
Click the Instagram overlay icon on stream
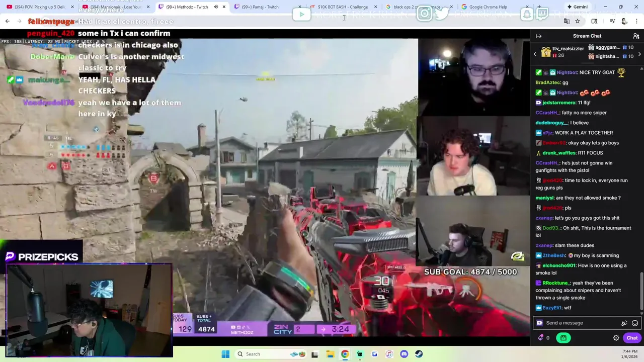pos(425,14)
